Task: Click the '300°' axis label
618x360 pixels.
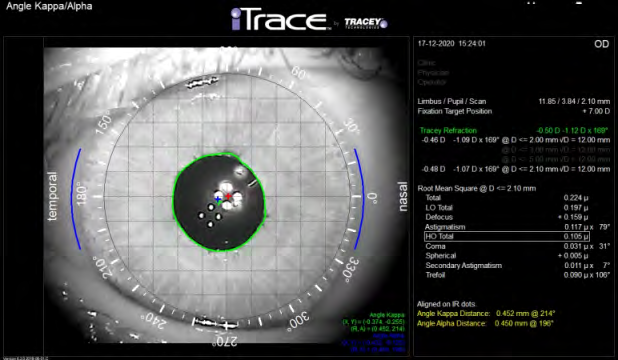Action: pyautogui.click(x=298, y=320)
